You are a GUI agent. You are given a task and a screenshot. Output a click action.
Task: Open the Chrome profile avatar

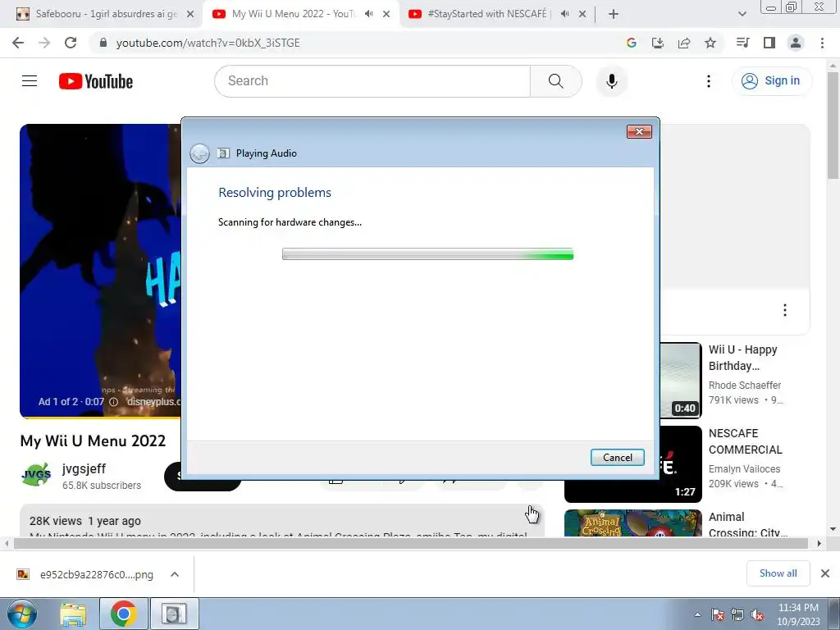point(796,43)
